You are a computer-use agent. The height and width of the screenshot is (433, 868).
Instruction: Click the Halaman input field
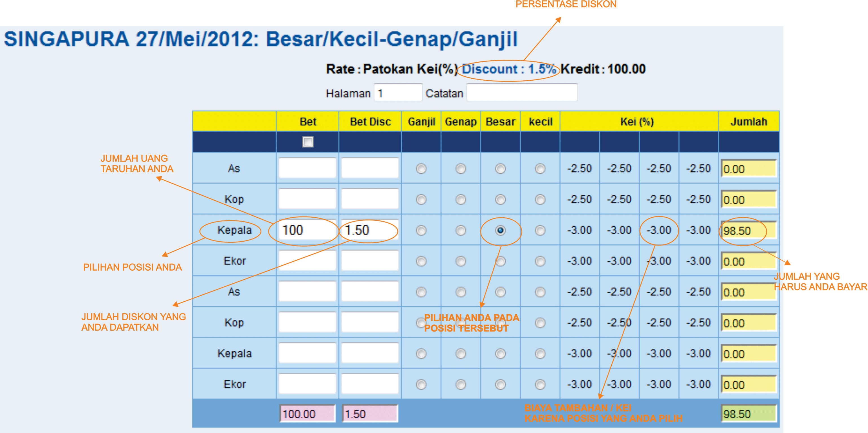click(398, 93)
